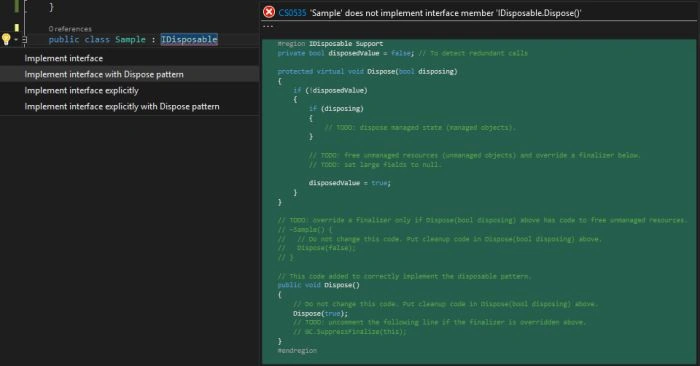Click the highlighted IDisposable identifier

189,39
